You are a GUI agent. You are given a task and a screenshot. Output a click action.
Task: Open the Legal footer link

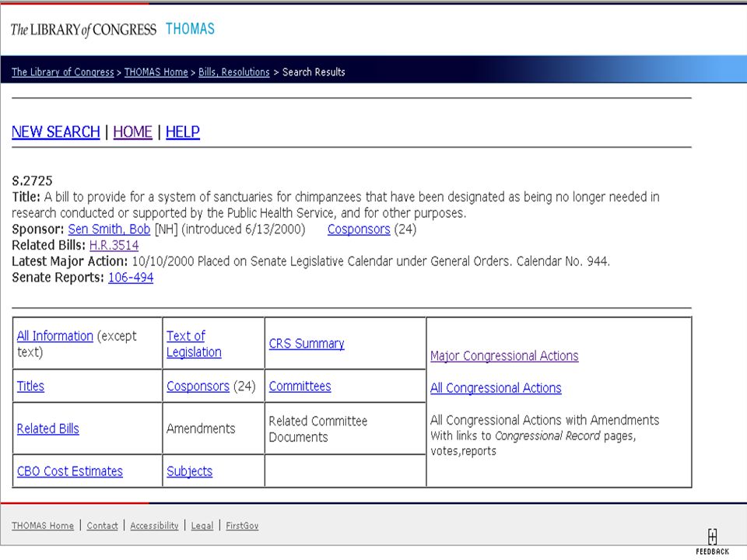(x=202, y=526)
